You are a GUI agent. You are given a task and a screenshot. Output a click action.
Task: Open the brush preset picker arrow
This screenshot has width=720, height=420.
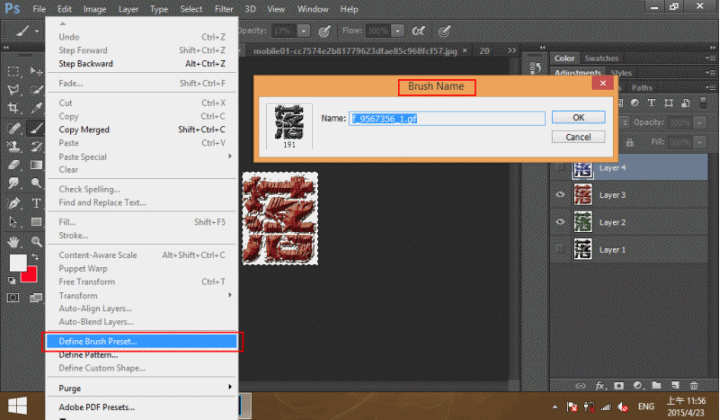click(x=37, y=31)
